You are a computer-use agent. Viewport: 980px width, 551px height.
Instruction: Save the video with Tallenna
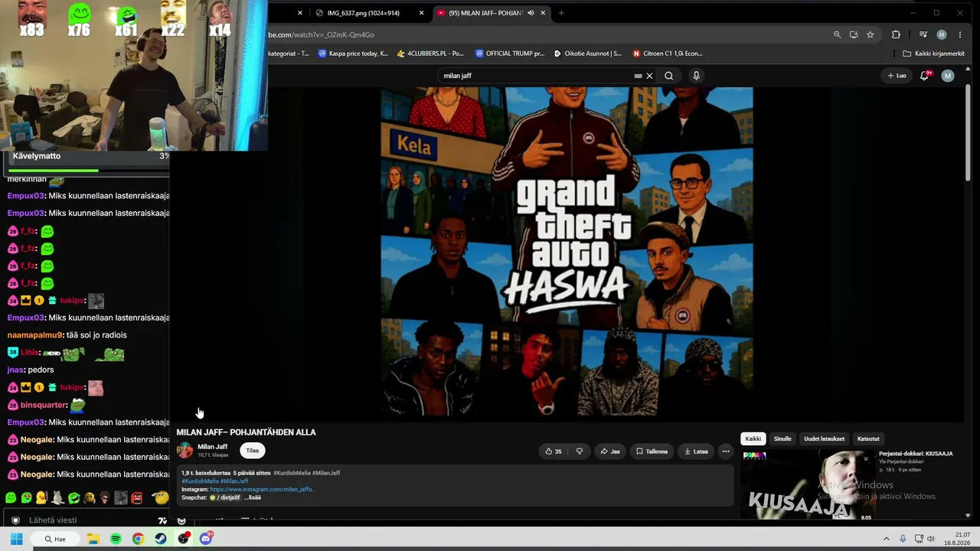[652, 452]
